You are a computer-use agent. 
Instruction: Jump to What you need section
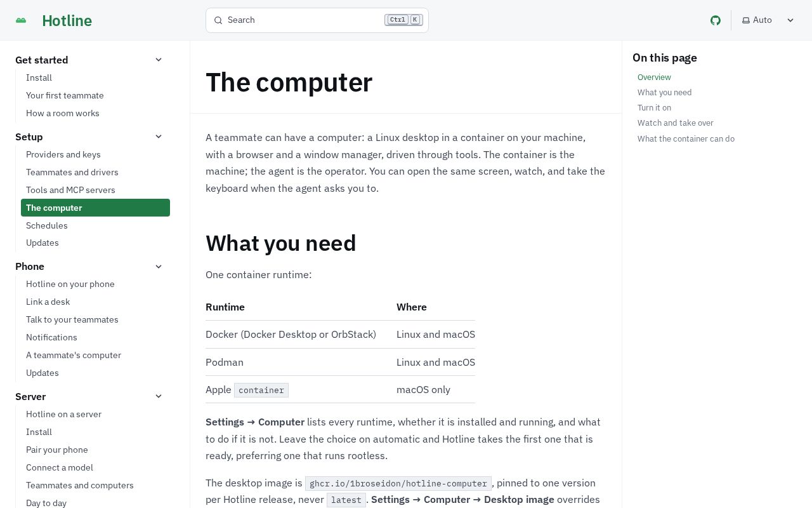[x=664, y=93]
